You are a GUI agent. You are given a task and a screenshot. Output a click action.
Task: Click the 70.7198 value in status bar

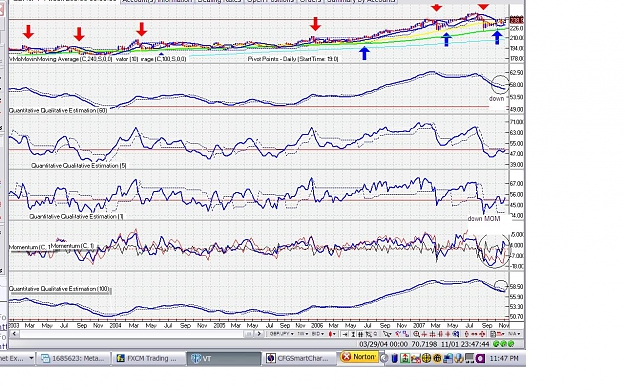click(x=424, y=344)
